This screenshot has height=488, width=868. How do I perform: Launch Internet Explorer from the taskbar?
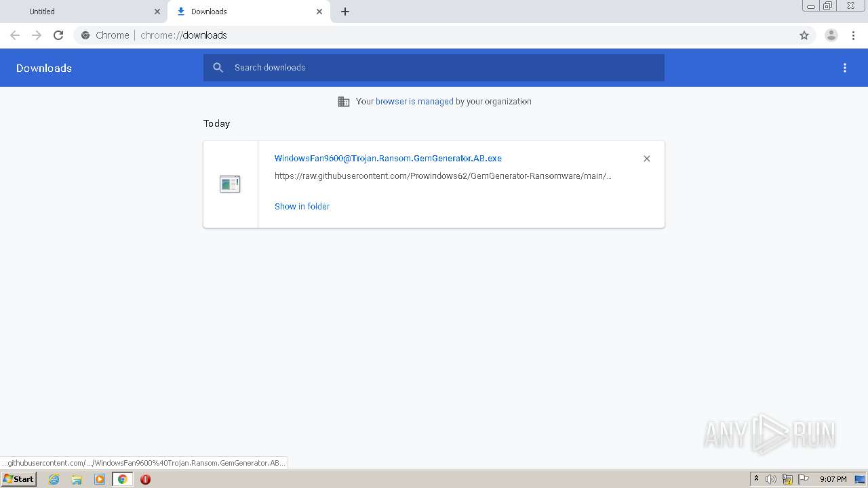54,479
